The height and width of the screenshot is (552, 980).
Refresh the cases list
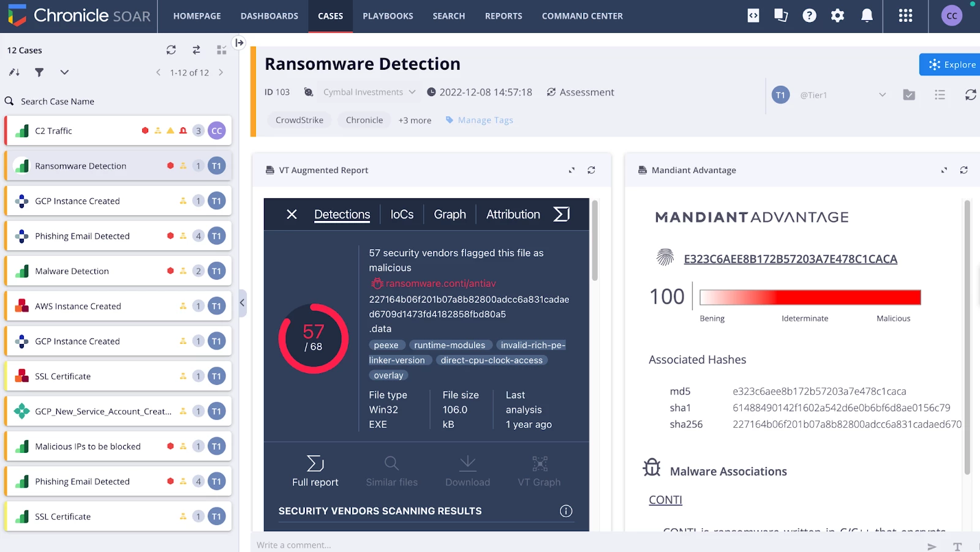(171, 50)
